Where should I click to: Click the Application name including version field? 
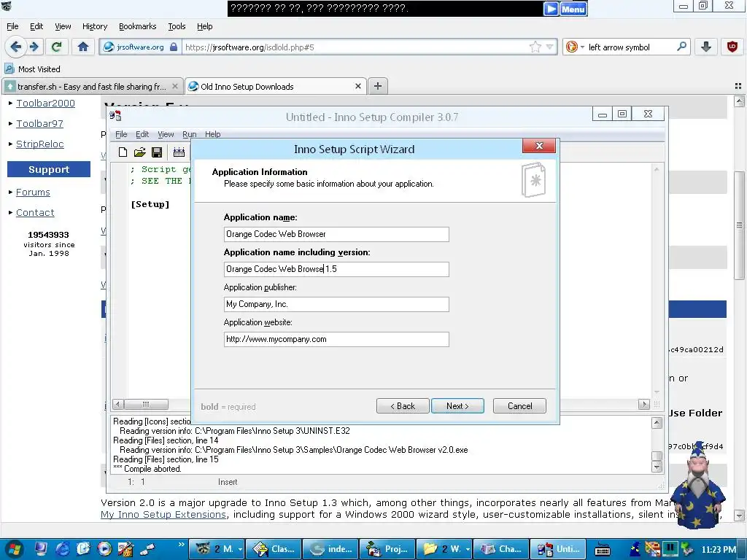pos(336,269)
